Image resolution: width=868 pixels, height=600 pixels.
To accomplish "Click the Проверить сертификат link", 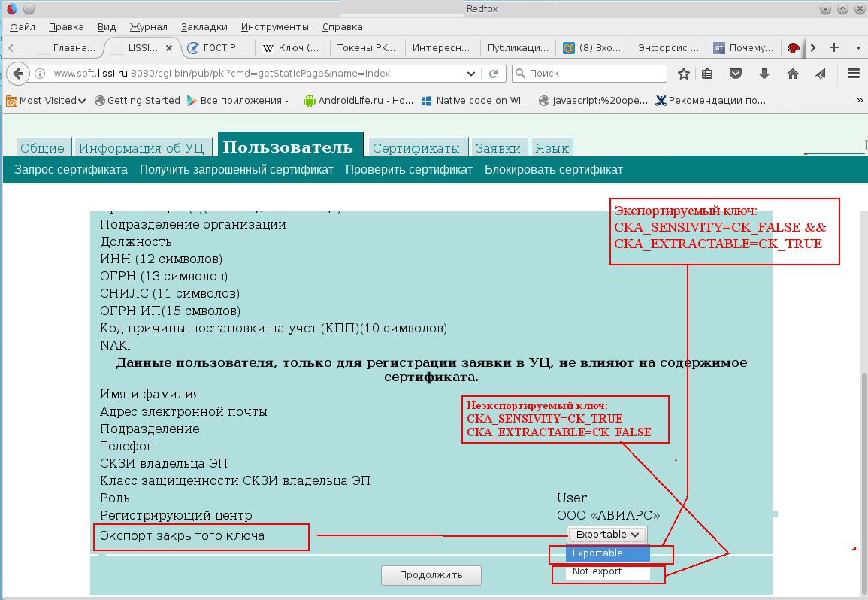I will [409, 170].
